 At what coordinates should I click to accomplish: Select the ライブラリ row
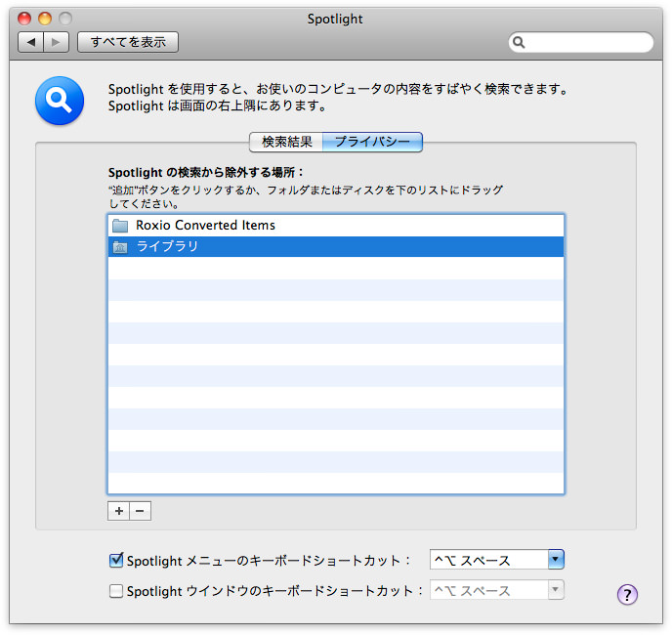336,246
